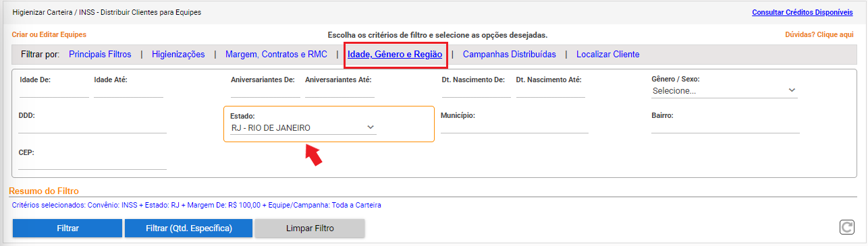Open the Idade, Gênero e Região tab
868x246 pixels.
pos(395,55)
